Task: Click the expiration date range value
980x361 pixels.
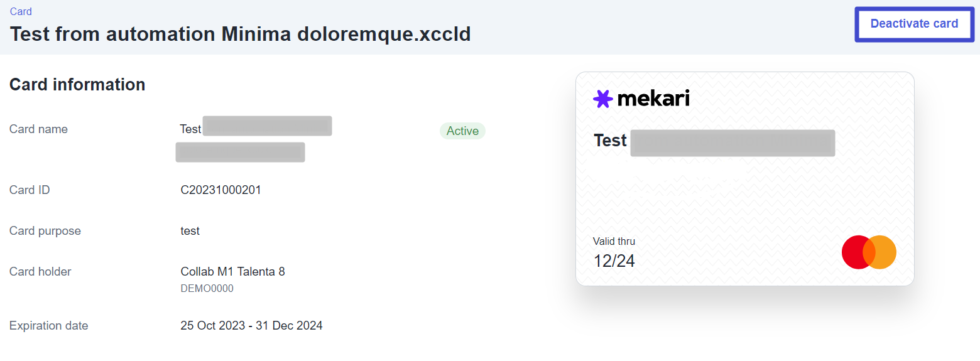Action: click(x=251, y=326)
